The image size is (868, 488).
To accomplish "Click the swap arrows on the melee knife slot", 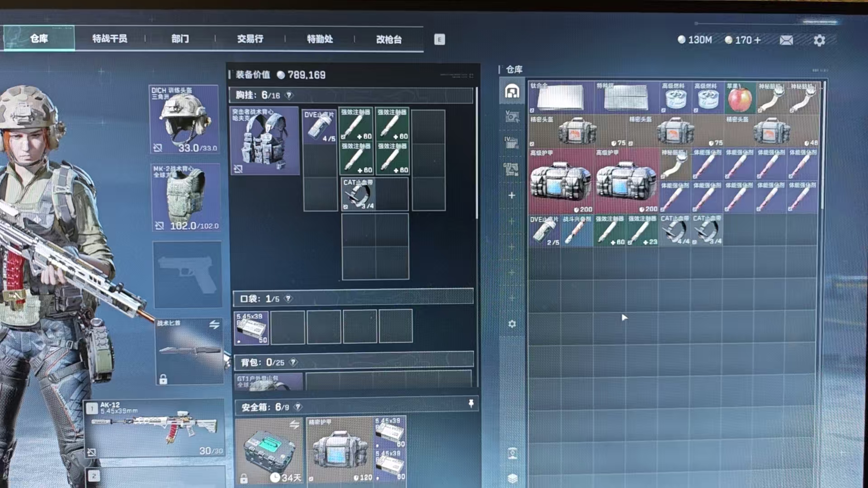I will (214, 324).
